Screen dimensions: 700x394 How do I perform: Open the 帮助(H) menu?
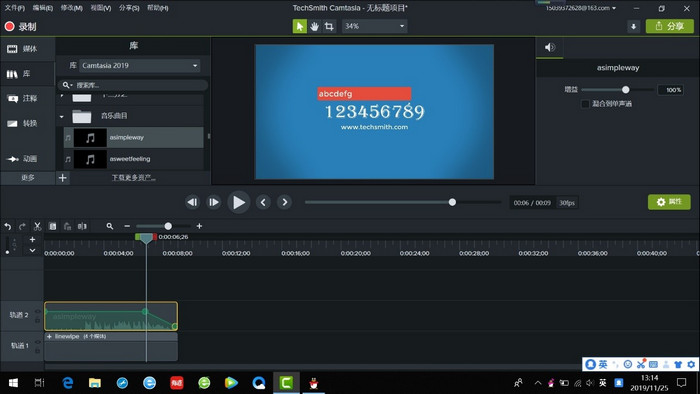click(x=158, y=8)
